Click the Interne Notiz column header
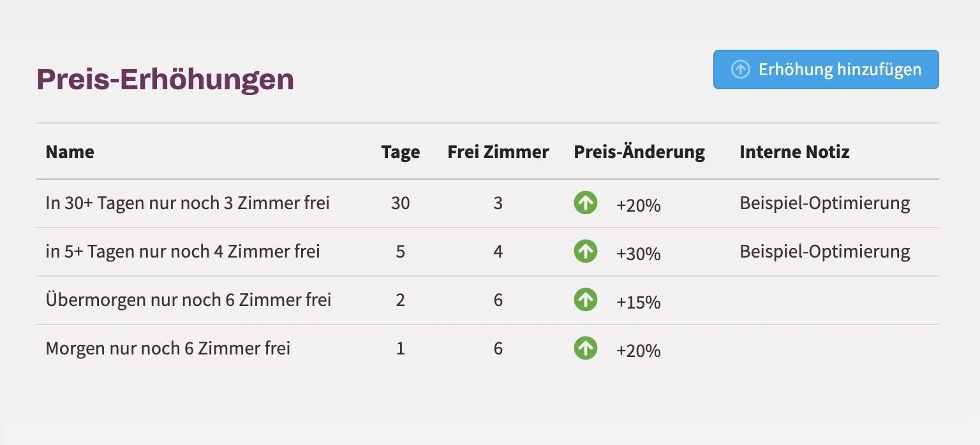The height and width of the screenshot is (445, 980). pos(794,152)
